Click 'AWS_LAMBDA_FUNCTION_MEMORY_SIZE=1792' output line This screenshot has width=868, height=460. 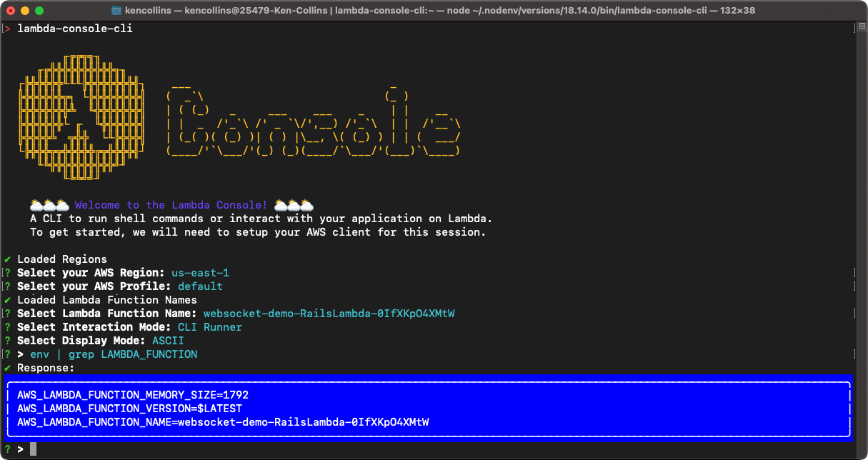(x=133, y=395)
